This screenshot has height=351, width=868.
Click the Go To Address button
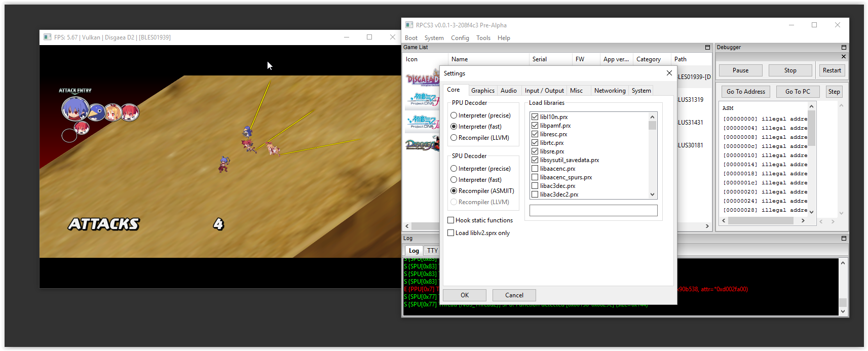(x=745, y=92)
